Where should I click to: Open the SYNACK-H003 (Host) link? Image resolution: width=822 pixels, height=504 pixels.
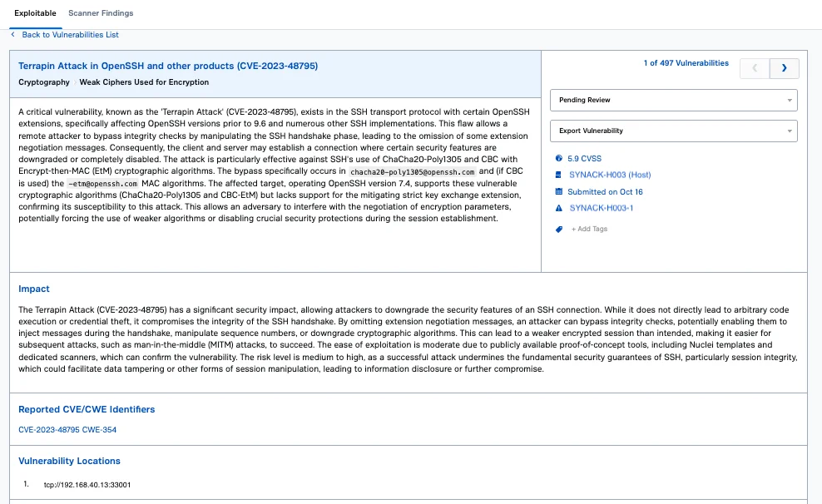(610, 175)
